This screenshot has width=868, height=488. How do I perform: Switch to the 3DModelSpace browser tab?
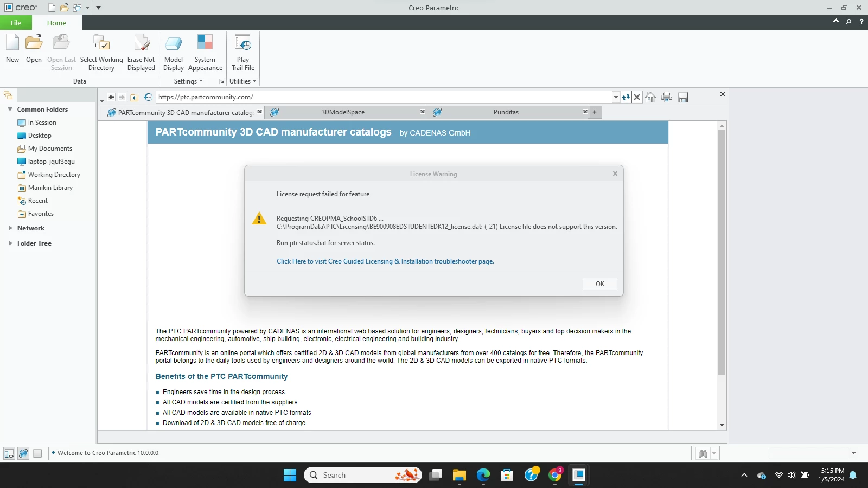click(x=343, y=112)
